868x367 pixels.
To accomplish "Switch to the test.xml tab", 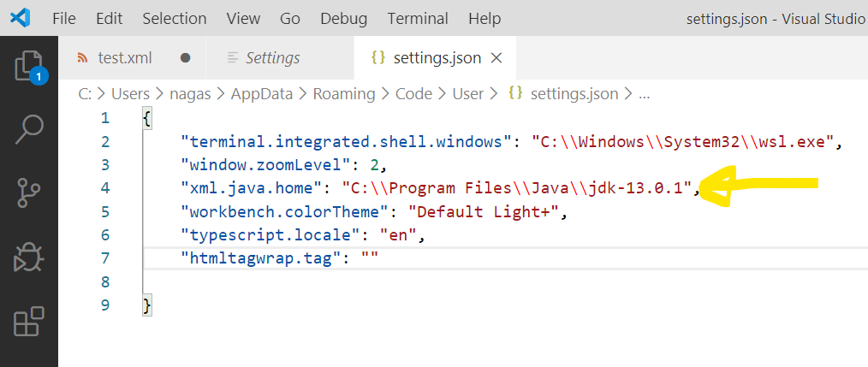I will (124, 58).
